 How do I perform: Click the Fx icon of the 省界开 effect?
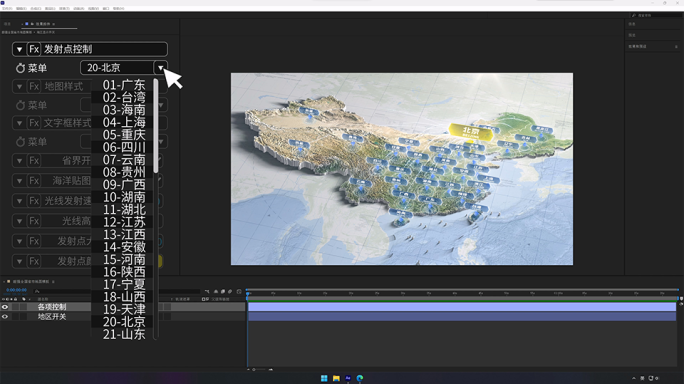pyautogui.click(x=34, y=161)
